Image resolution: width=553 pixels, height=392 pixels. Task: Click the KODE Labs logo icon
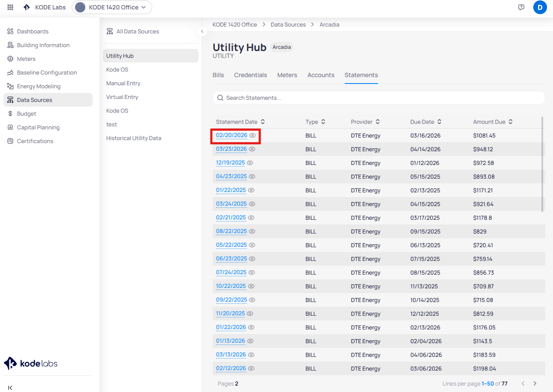tap(27, 7)
